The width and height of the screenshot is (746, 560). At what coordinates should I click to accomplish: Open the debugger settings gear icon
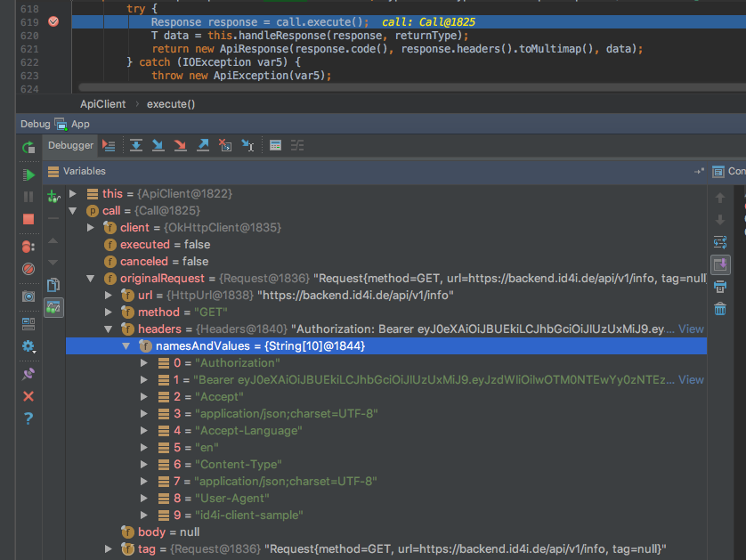(28, 346)
